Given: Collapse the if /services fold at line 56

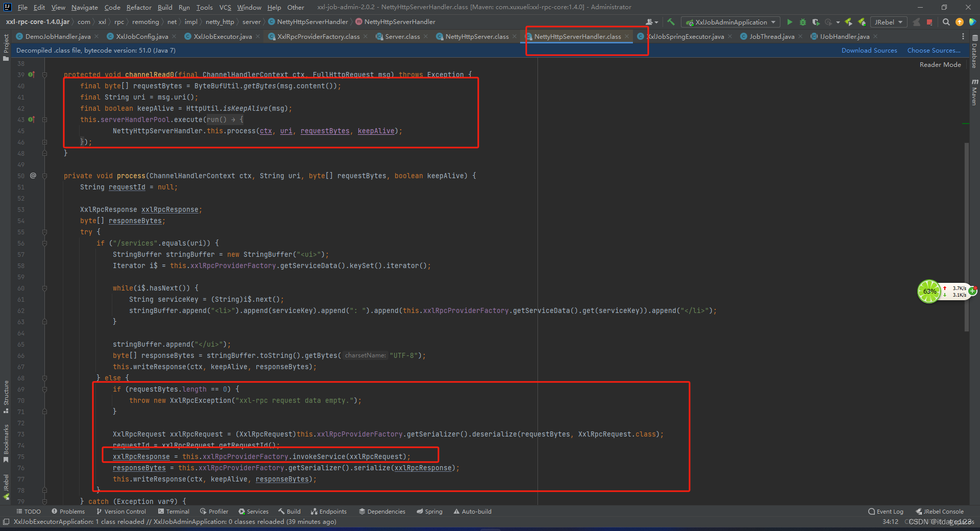Looking at the screenshot, I should (x=44, y=243).
